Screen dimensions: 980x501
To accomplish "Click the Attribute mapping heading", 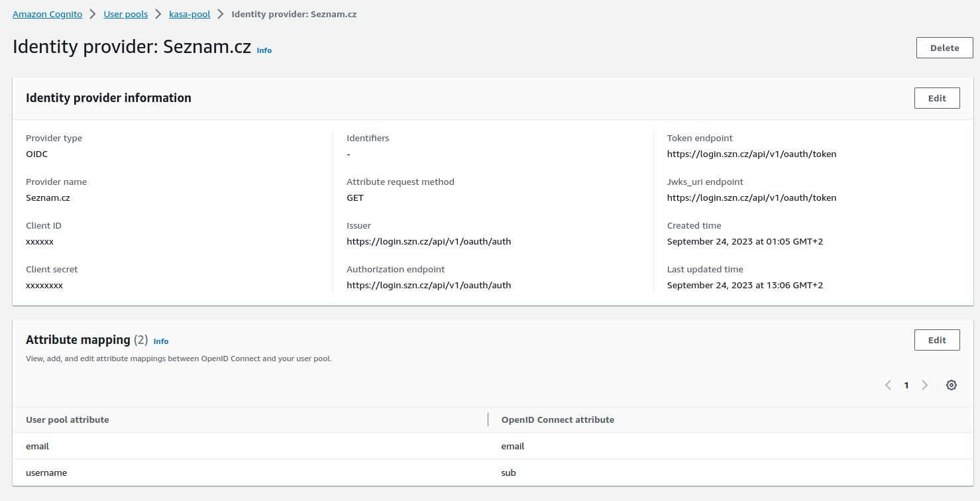I will (78, 340).
